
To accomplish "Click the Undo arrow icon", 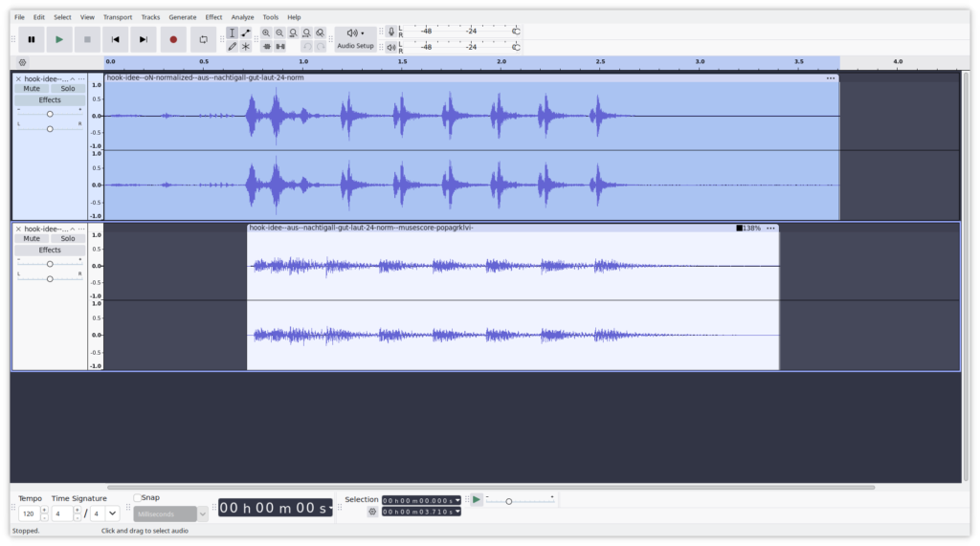I will pyautogui.click(x=307, y=47).
